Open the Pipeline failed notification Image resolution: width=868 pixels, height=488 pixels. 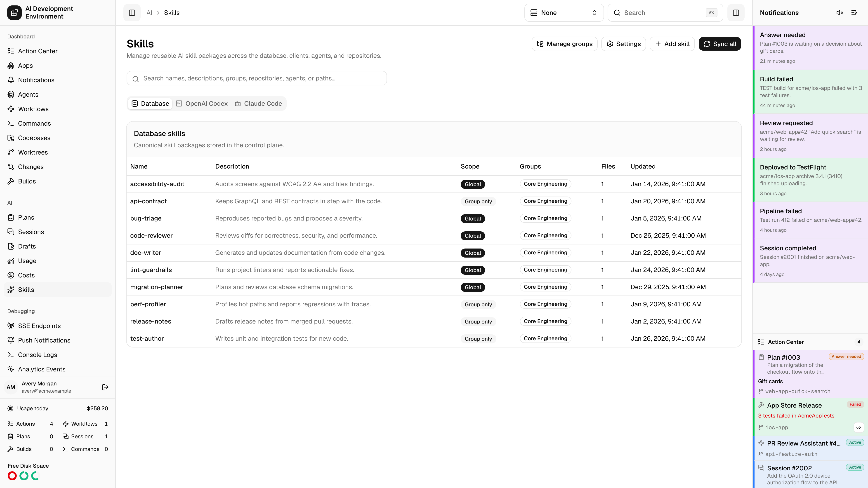coord(810,220)
